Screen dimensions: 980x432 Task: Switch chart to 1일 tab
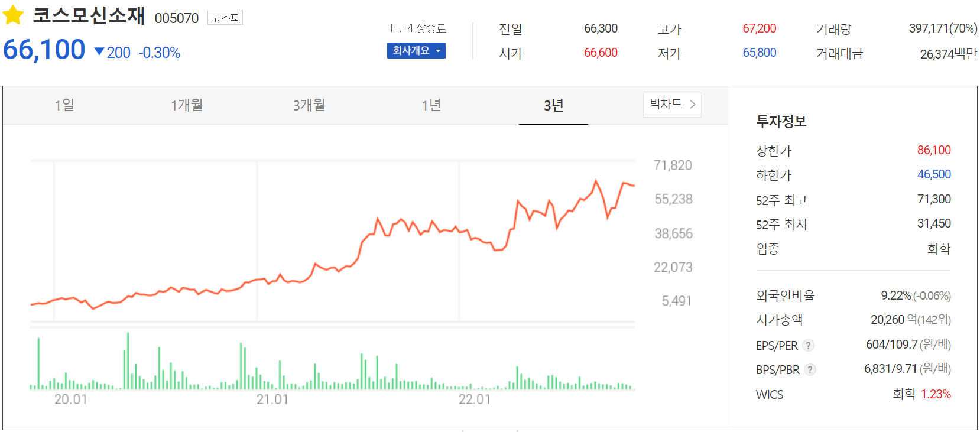pyautogui.click(x=64, y=105)
